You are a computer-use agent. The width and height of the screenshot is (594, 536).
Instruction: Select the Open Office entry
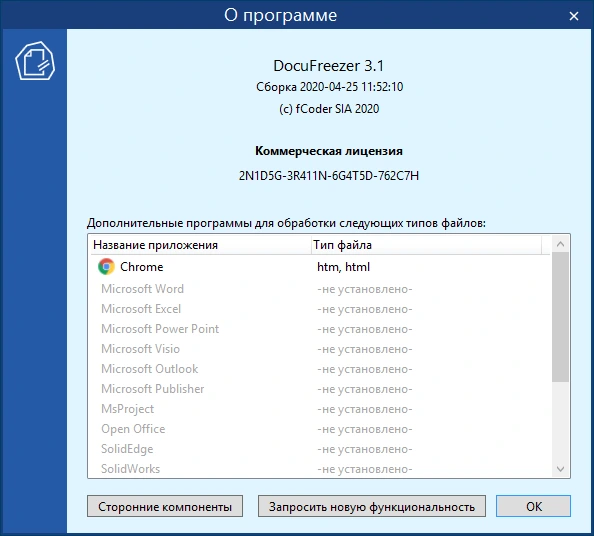pos(320,429)
